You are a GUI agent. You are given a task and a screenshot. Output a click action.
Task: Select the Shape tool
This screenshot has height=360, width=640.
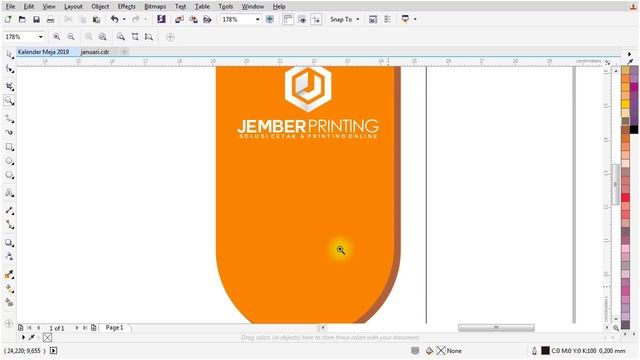point(9,69)
